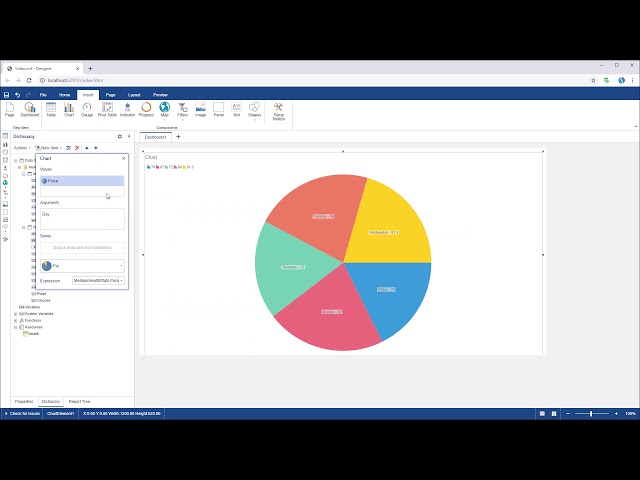Close the Chart editor popup
Viewport: 640px width, 480px height.
click(x=124, y=158)
